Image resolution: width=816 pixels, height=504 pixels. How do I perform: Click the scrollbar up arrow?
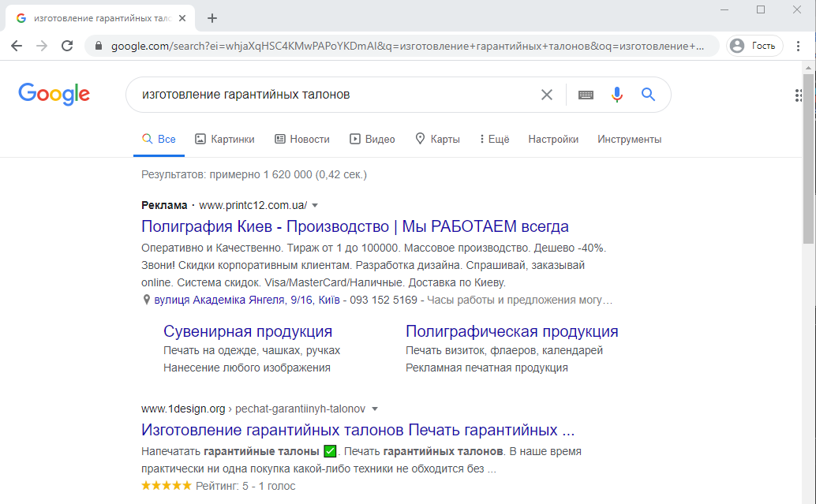[x=807, y=68]
